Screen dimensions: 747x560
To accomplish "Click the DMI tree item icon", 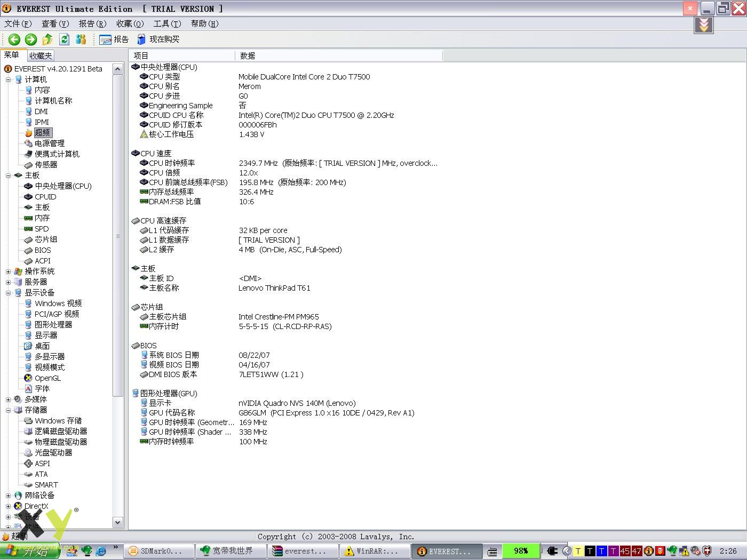I will pos(28,111).
